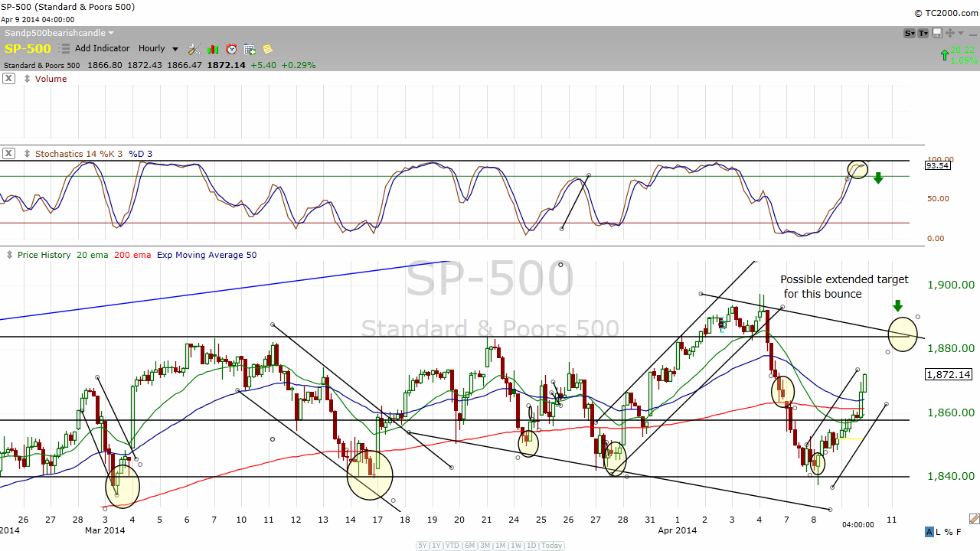This screenshot has height=551, width=980.
Task: Close the Volume indicator pane
Action: (8, 79)
